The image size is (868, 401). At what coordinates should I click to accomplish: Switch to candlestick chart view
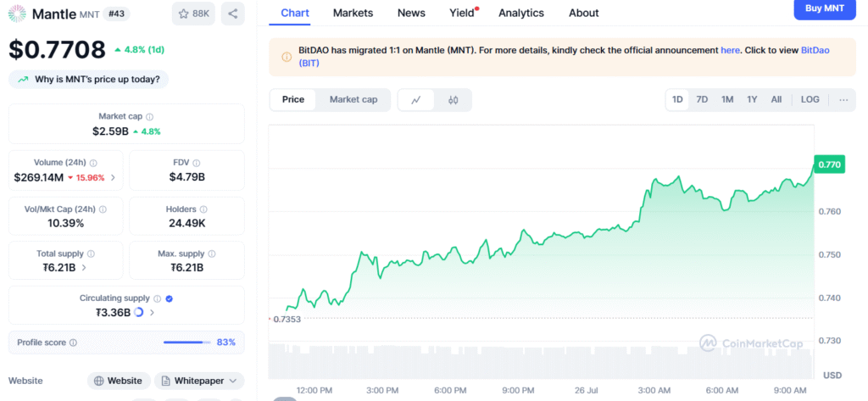tap(453, 100)
